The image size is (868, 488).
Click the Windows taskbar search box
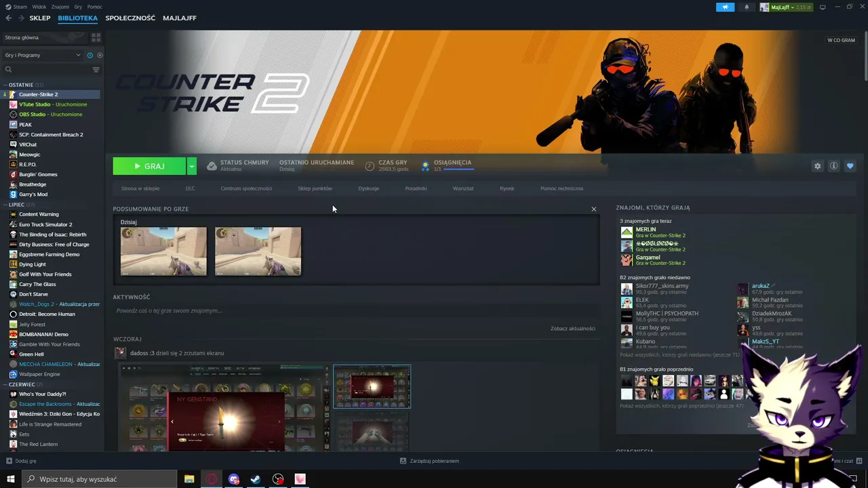100,479
